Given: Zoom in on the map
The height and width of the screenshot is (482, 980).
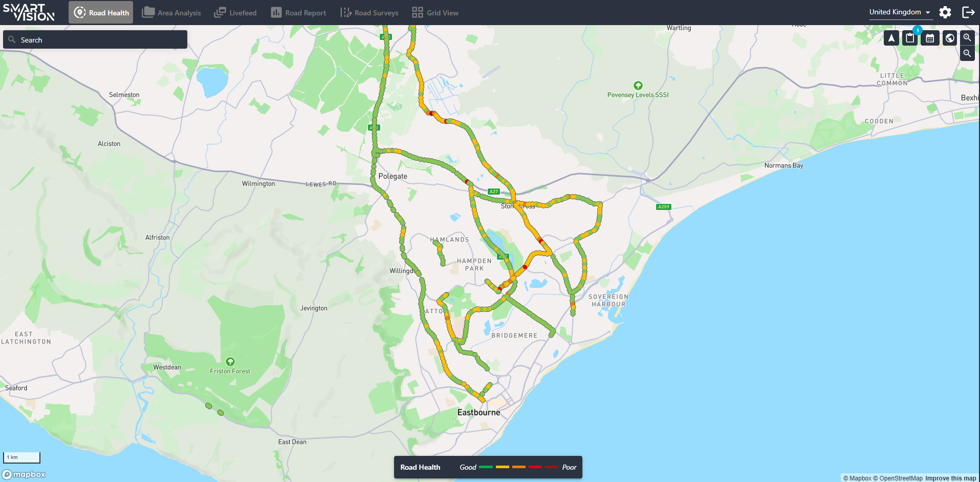Looking at the screenshot, I should coord(967,37).
